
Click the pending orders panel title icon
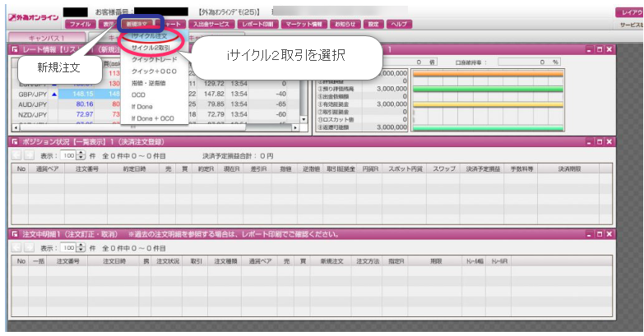click(x=15, y=234)
